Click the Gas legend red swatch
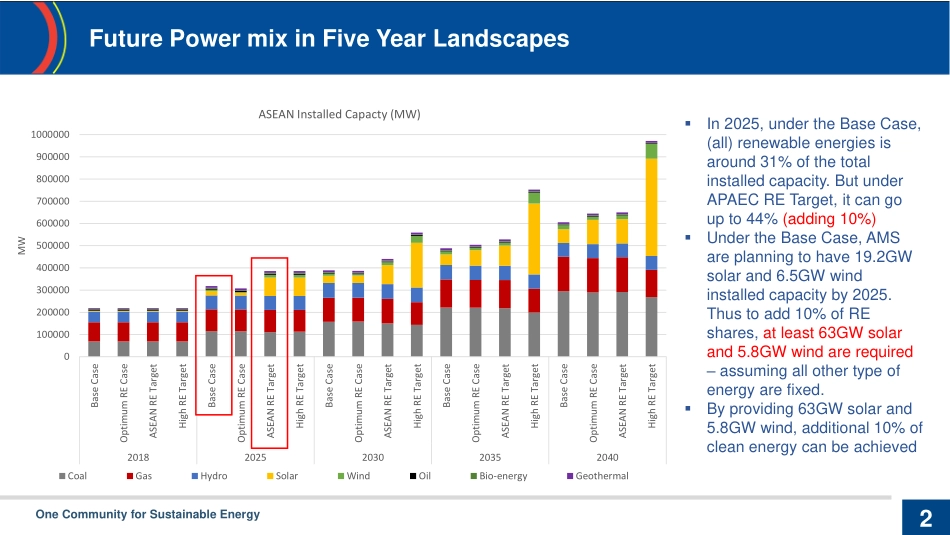The width and height of the screenshot is (950, 535). click(x=130, y=476)
